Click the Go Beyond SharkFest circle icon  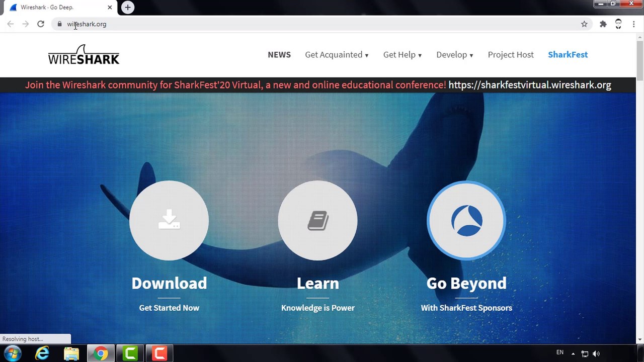click(466, 220)
